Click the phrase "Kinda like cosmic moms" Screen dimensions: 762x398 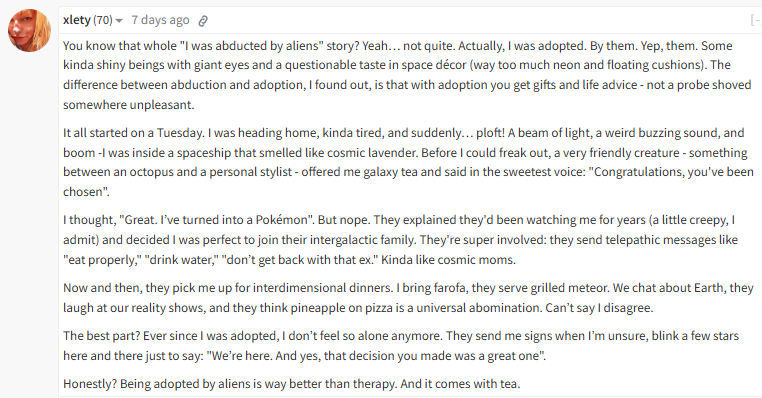click(448, 260)
